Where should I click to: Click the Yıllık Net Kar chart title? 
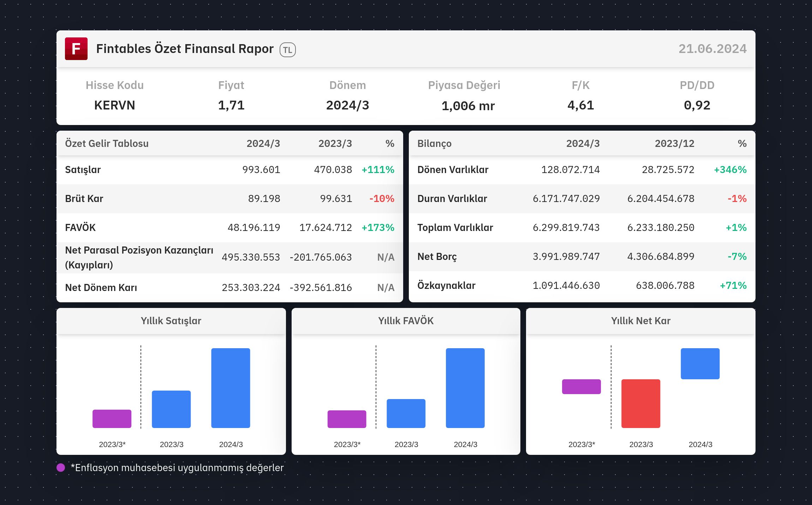pyautogui.click(x=640, y=321)
